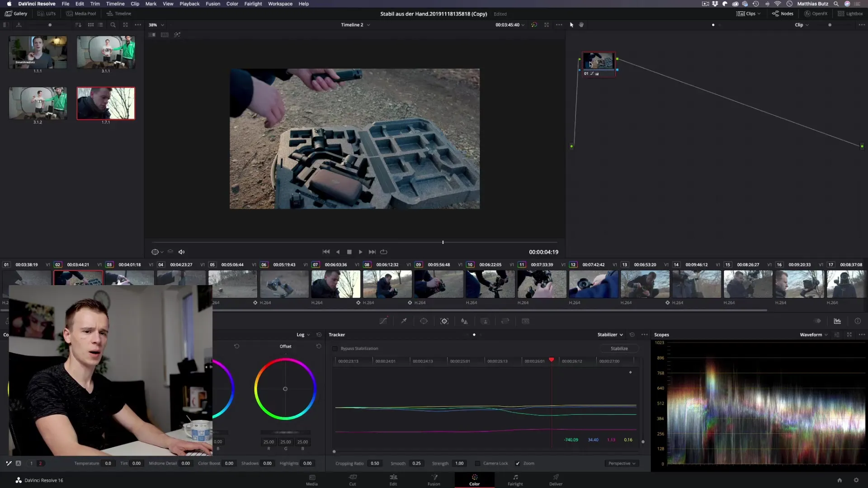Switch to the Deliver page tab
Viewport: 868px width, 488px height.
click(556, 480)
